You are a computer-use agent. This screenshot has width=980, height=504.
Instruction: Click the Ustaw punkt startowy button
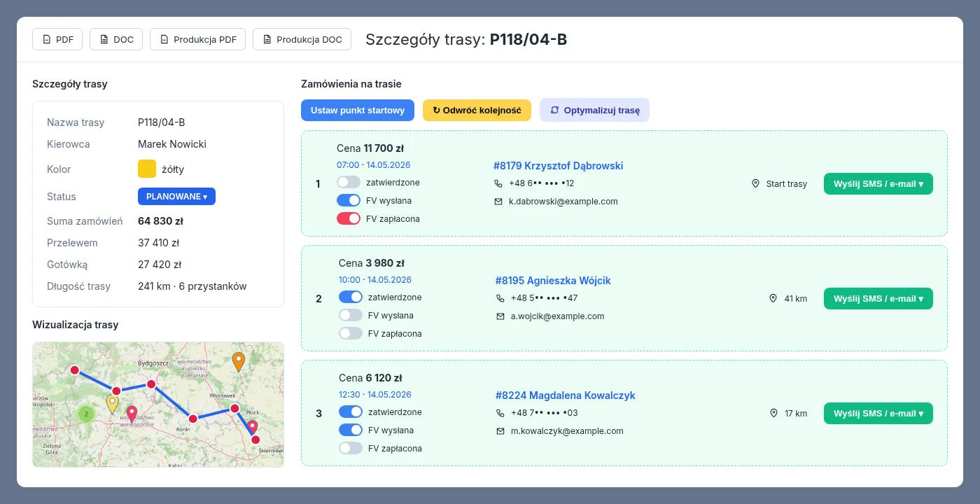click(358, 111)
